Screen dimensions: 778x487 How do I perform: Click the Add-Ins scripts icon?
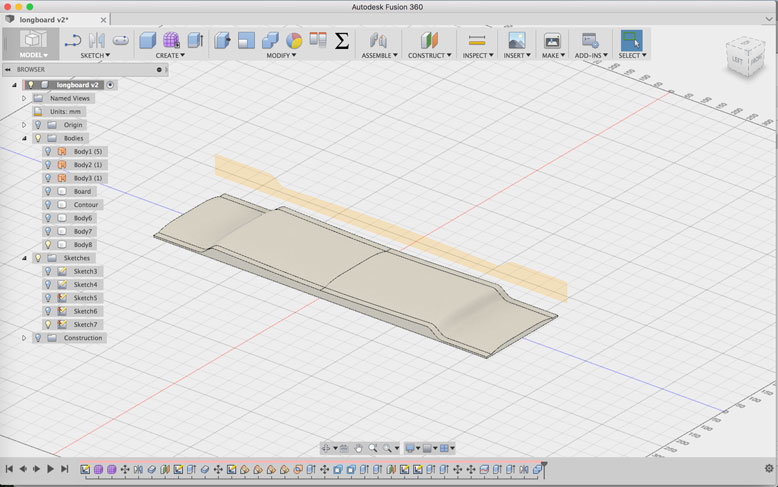point(590,40)
